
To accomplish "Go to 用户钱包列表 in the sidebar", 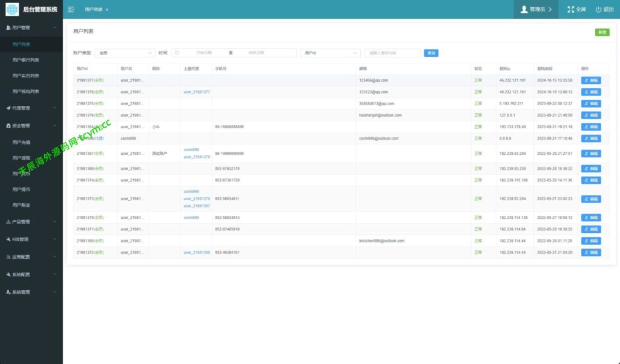I will point(26,92).
